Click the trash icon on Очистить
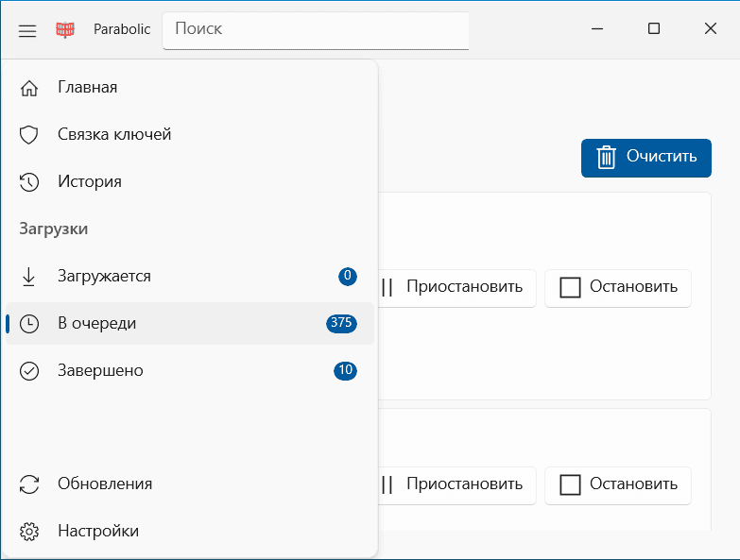The image size is (740, 560). point(607,157)
